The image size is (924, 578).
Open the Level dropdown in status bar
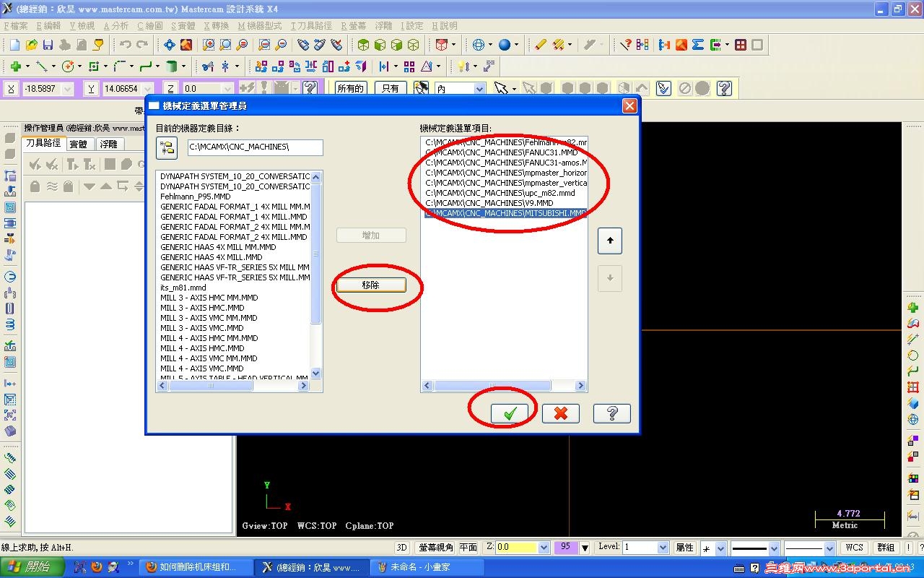coord(663,548)
